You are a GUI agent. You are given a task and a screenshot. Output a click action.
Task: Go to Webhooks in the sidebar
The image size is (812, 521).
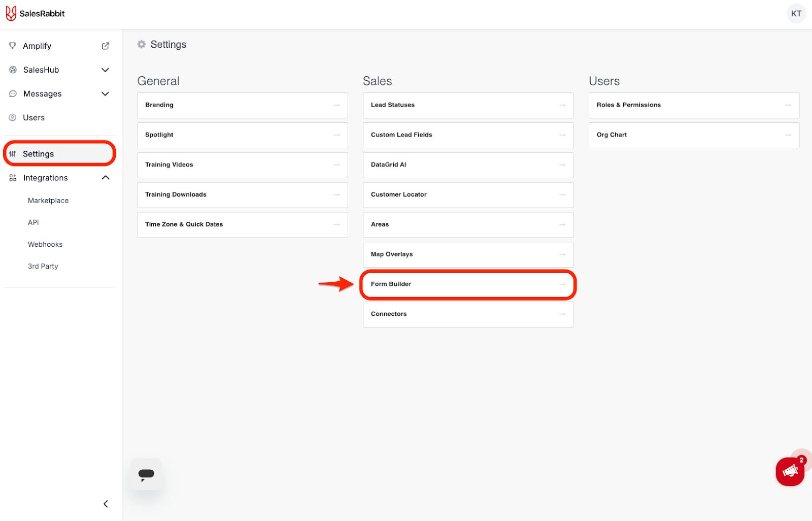click(45, 244)
